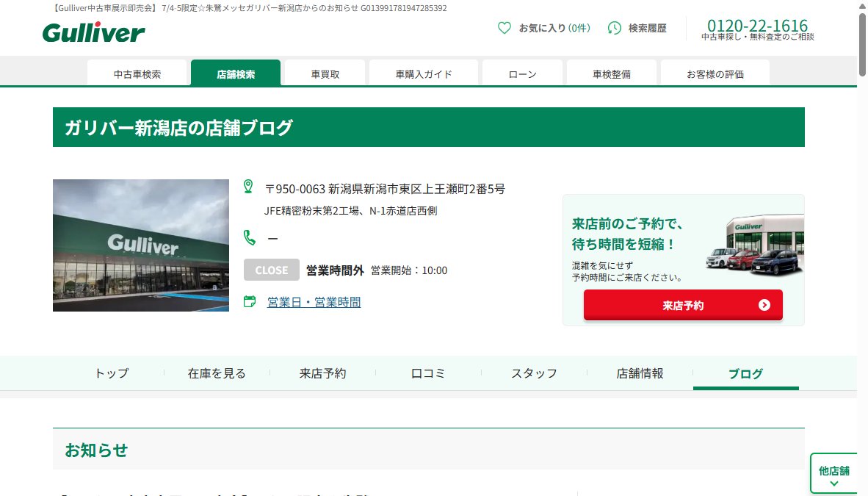Select the 車検整備 navigation tab
This screenshot has width=868, height=496.
[612, 73]
